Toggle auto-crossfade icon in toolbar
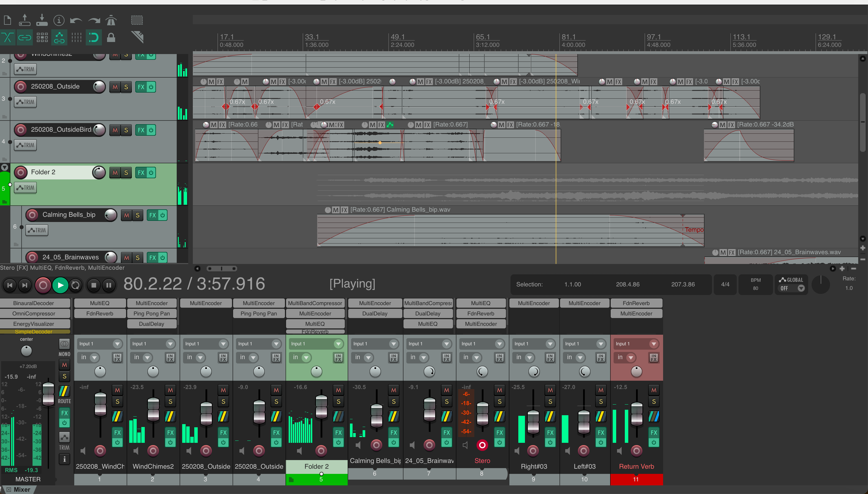This screenshot has height=494, width=868. (x=7, y=37)
